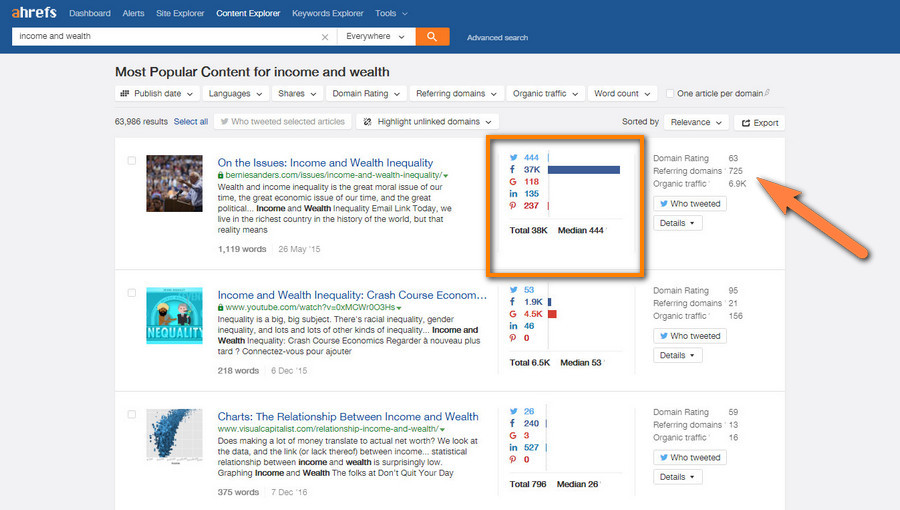Open Publish date filter dropdown

[157, 94]
